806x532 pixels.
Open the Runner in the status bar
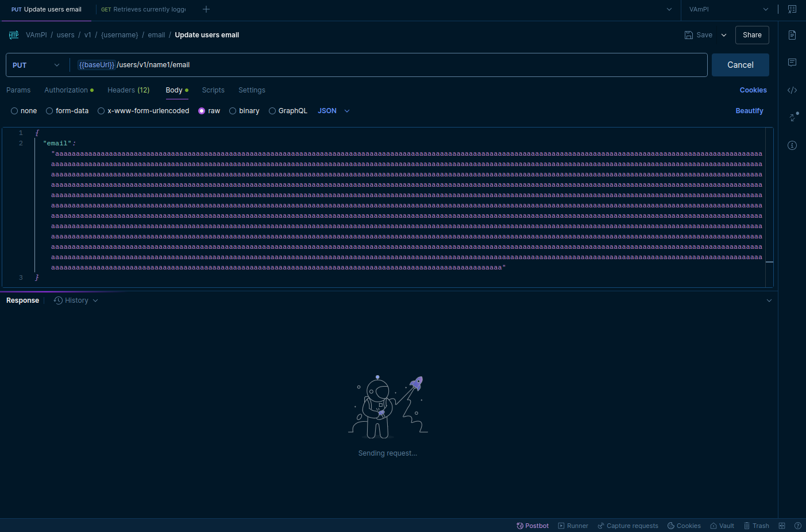pos(573,526)
